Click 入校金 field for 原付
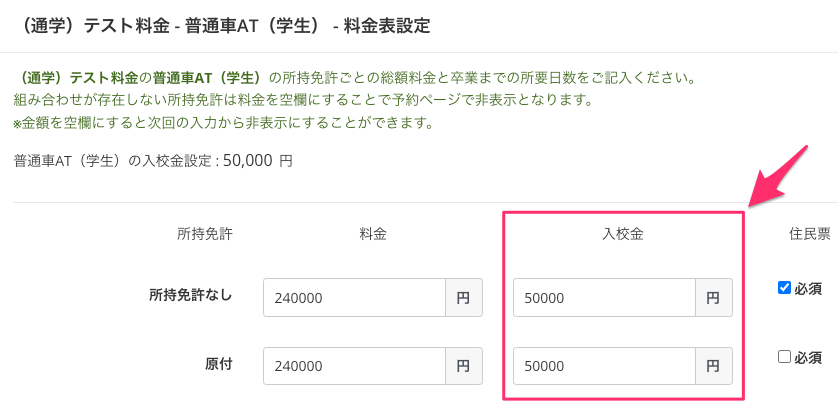The height and width of the screenshot is (401, 838). 604,366
